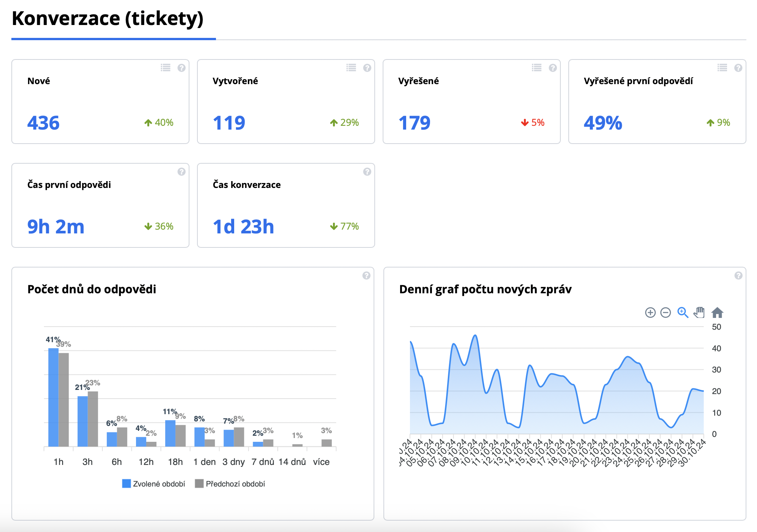This screenshot has width=757, height=532.
Task: Click zoom out minus icon on daily chart
Action: click(x=665, y=313)
